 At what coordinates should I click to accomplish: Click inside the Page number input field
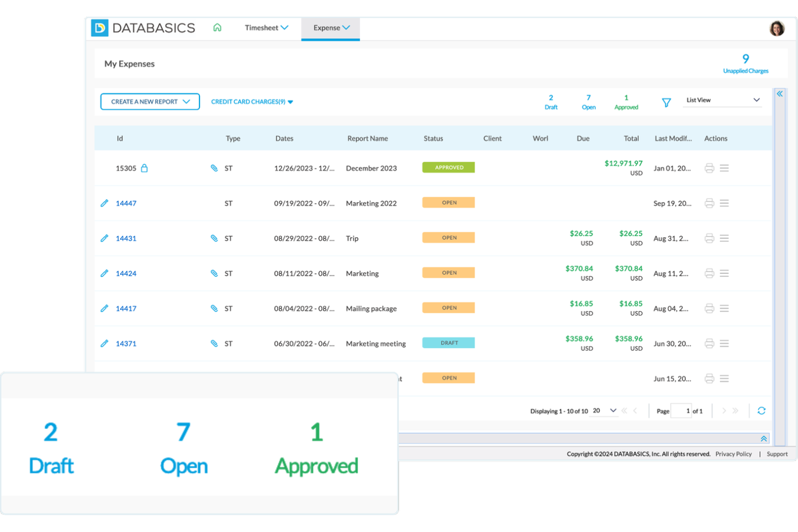681,410
